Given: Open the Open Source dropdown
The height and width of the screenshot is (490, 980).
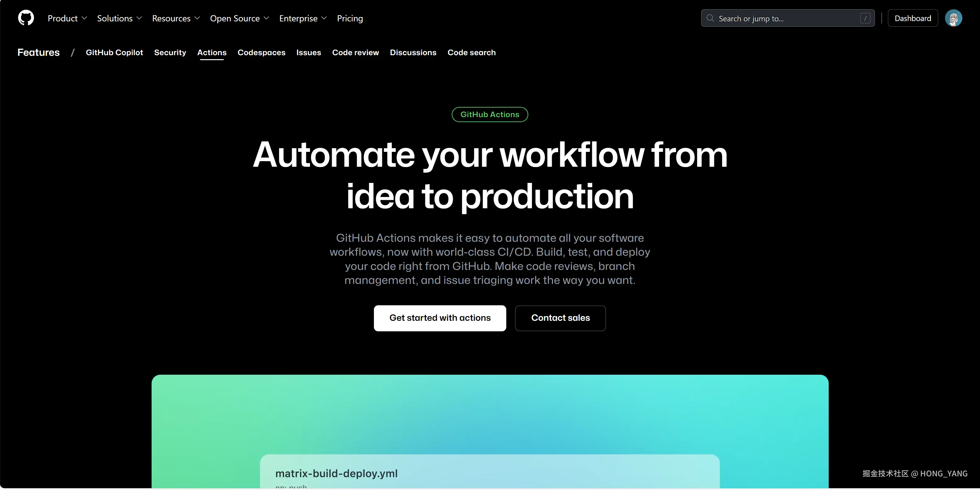Looking at the screenshot, I should (239, 18).
